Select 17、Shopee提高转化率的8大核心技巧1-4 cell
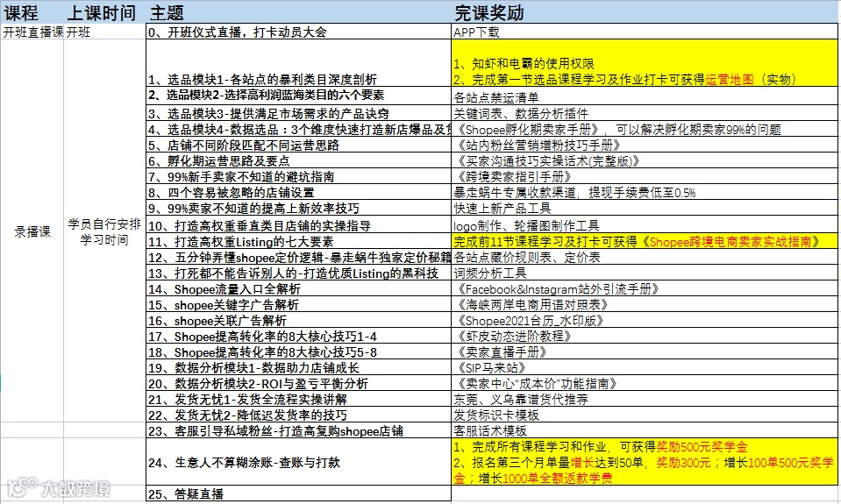This screenshot has width=841, height=504. (298, 337)
